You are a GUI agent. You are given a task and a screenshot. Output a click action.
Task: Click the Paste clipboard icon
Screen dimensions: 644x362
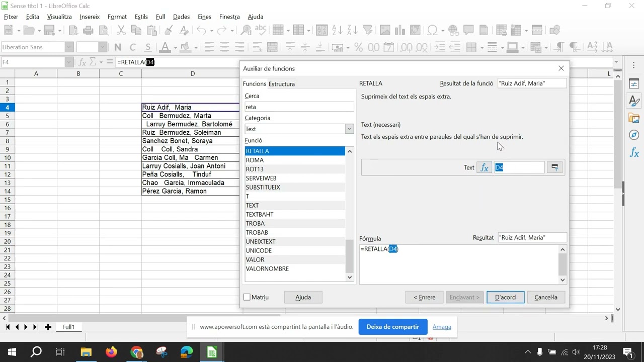151,30
